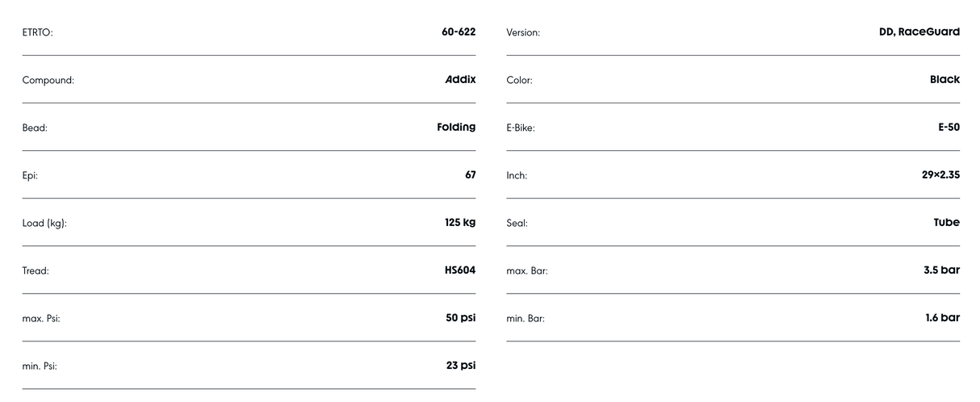Click the Load (kg) label
The width and height of the screenshot is (980, 402).
tap(44, 224)
